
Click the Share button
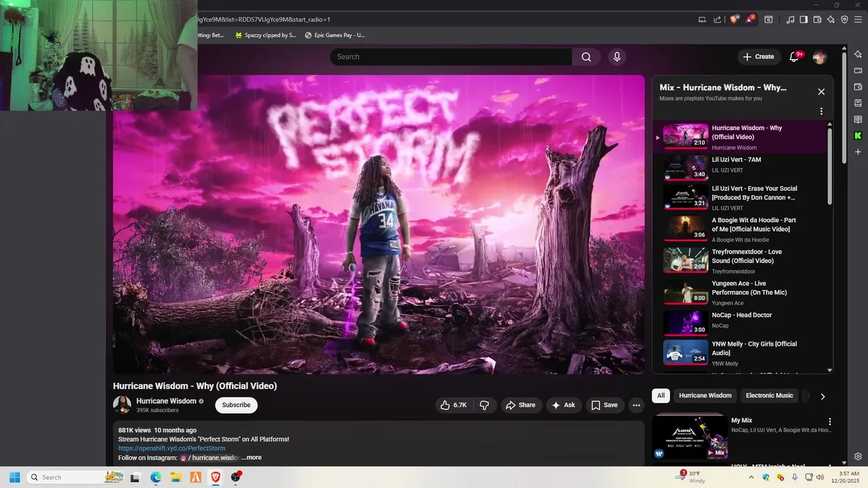point(520,405)
